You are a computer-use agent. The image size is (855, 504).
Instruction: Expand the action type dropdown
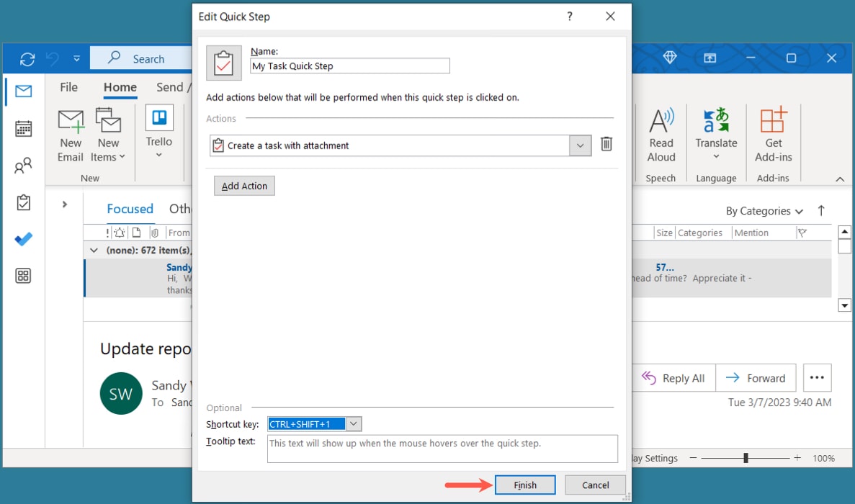[x=581, y=145]
